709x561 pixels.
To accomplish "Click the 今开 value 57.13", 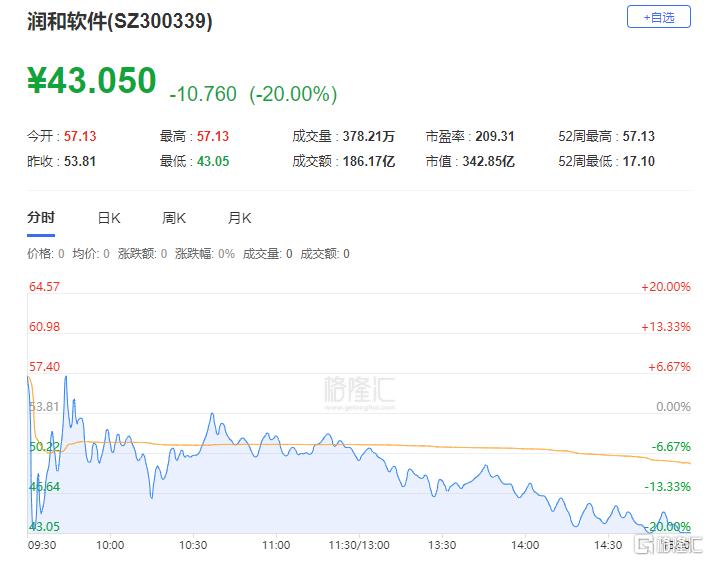I will [x=80, y=136].
